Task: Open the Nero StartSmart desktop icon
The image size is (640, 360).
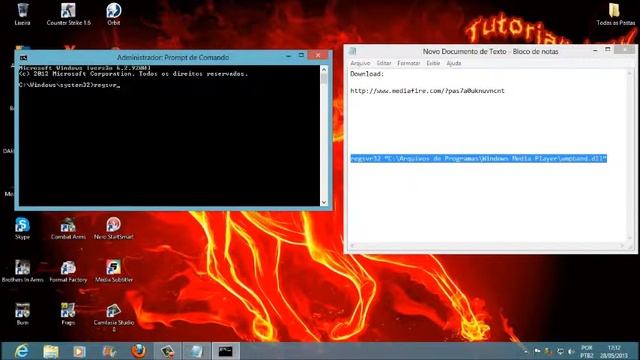Action: click(x=113, y=228)
